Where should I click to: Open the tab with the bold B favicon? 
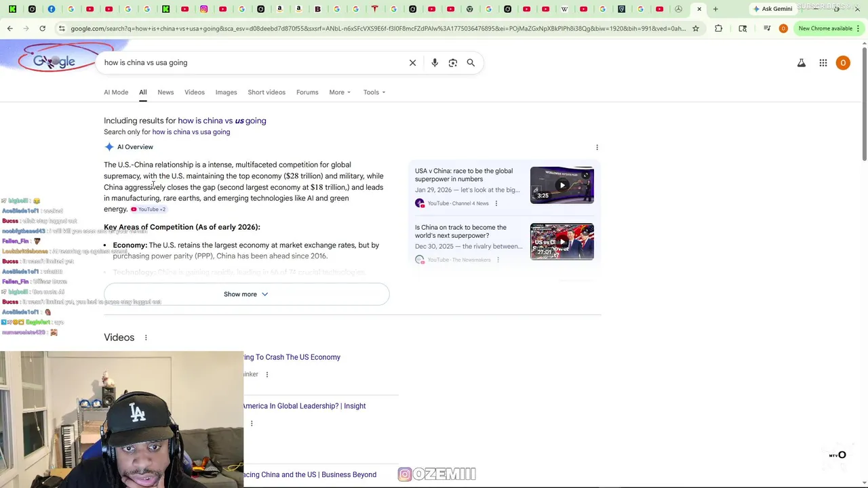point(317,9)
